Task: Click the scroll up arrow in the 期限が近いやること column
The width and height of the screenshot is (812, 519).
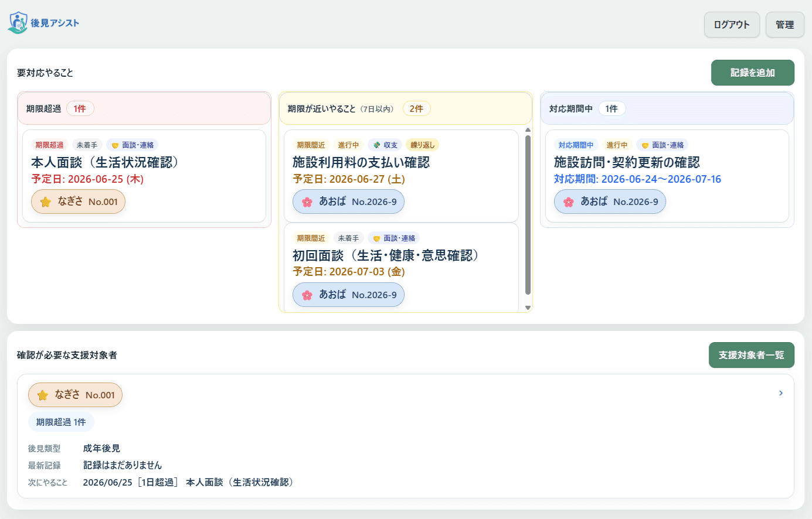Action: coord(528,130)
